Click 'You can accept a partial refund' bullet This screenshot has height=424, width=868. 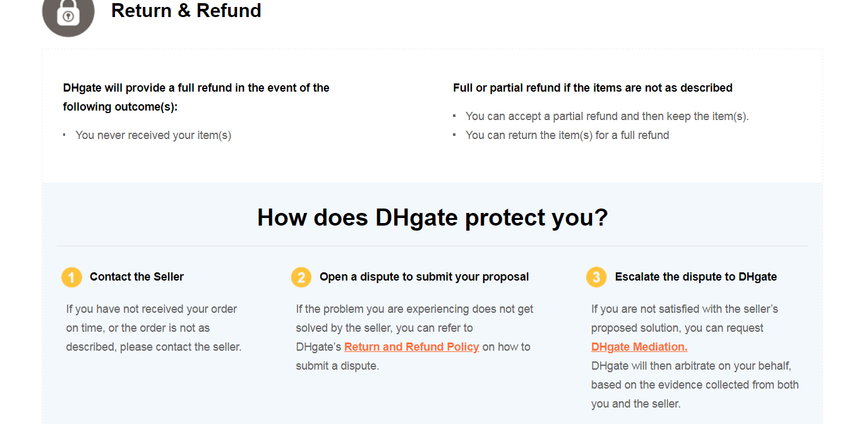(607, 116)
